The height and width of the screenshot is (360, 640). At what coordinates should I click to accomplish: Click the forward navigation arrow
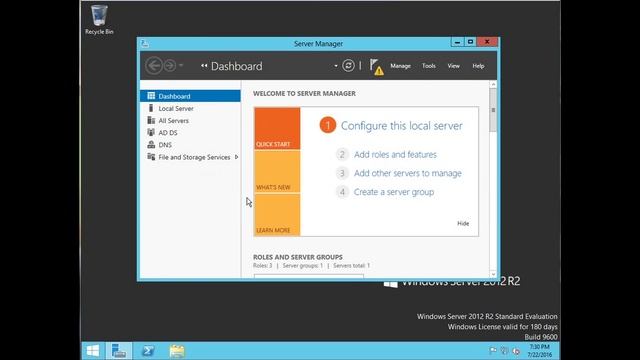[x=170, y=66]
